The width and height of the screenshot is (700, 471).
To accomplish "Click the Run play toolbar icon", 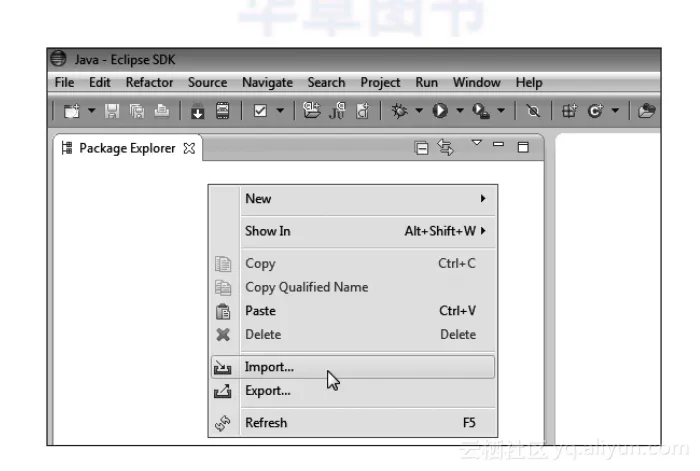I will (440, 110).
